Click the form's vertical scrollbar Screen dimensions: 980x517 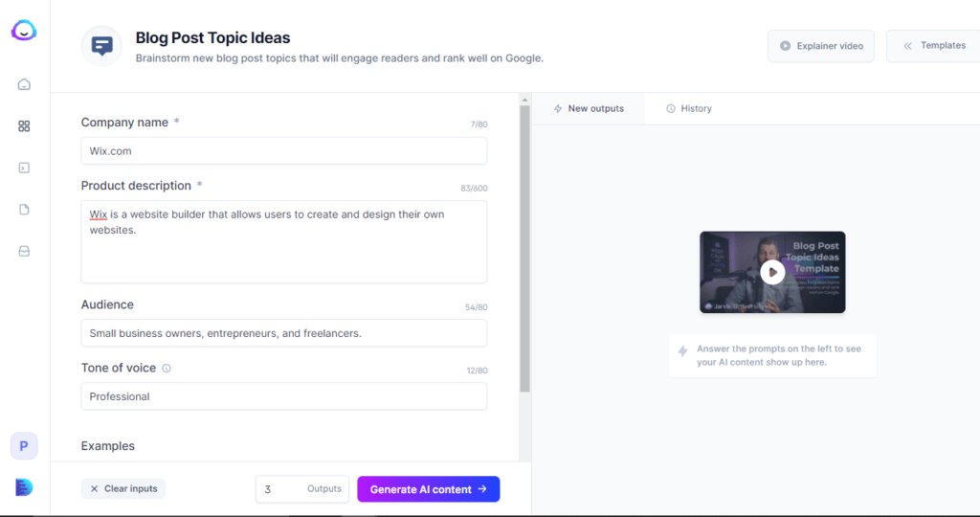click(524, 249)
